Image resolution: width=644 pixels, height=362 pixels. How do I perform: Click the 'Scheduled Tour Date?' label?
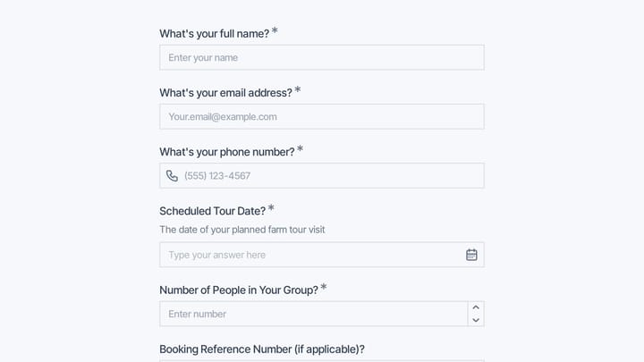(x=213, y=211)
